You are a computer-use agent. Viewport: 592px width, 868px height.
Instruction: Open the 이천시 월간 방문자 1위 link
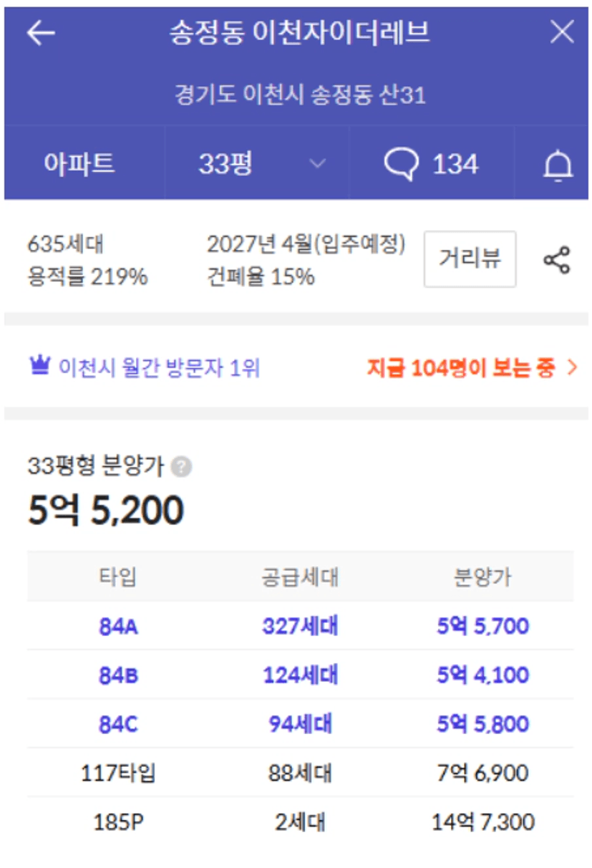click(159, 368)
